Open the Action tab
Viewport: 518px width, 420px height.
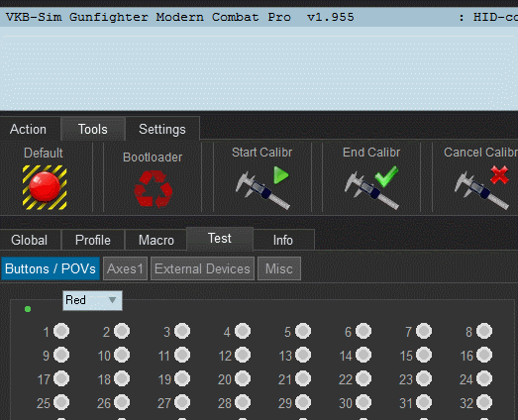29,129
